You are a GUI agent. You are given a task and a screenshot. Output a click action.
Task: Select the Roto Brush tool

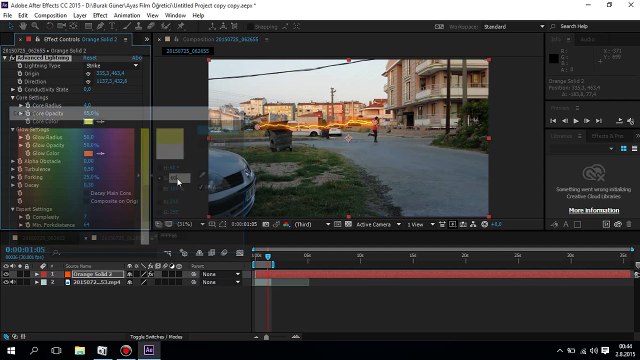(165, 26)
